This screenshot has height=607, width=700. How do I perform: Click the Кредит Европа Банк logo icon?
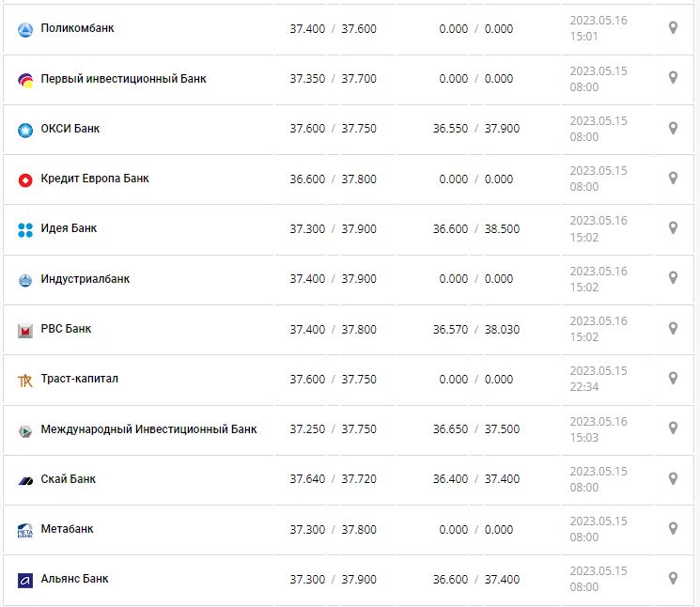click(x=25, y=179)
